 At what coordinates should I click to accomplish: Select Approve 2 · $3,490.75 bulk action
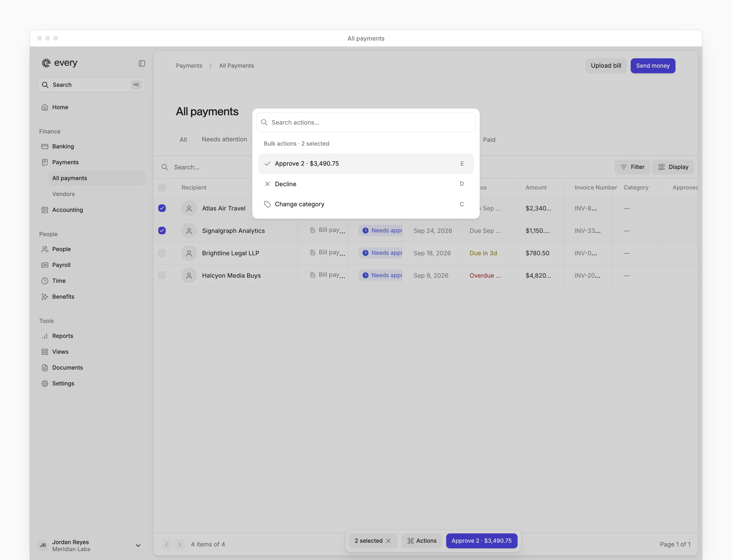tap(366, 164)
